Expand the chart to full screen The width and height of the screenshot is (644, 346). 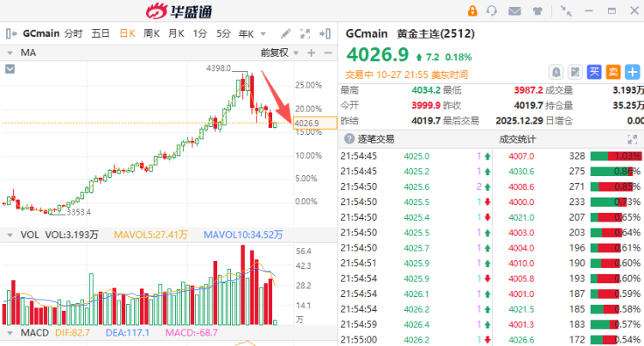coord(306,33)
